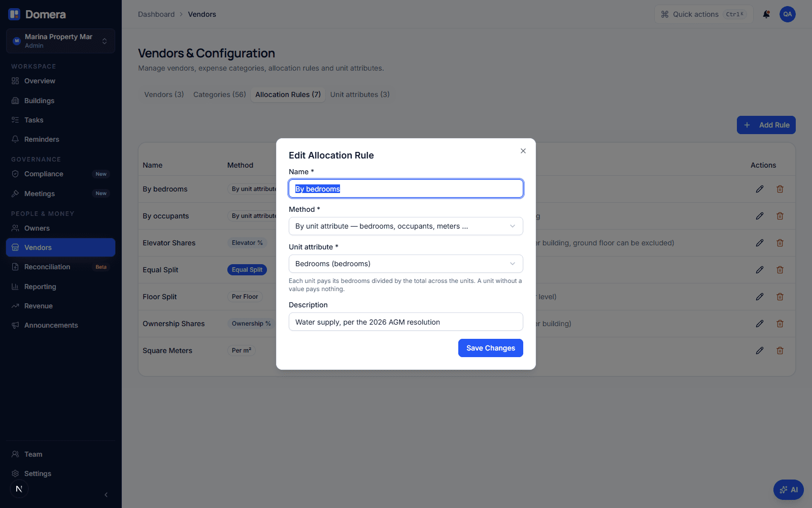Image resolution: width=812 pixels, height=508 pixels.
Task: Click the Name input field
Action: [406, 188]
